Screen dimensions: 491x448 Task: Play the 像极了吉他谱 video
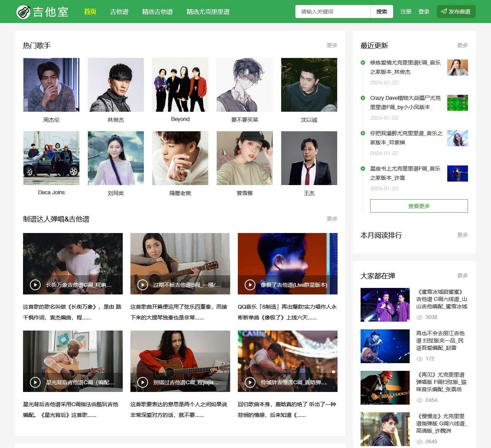pos(250,285)
